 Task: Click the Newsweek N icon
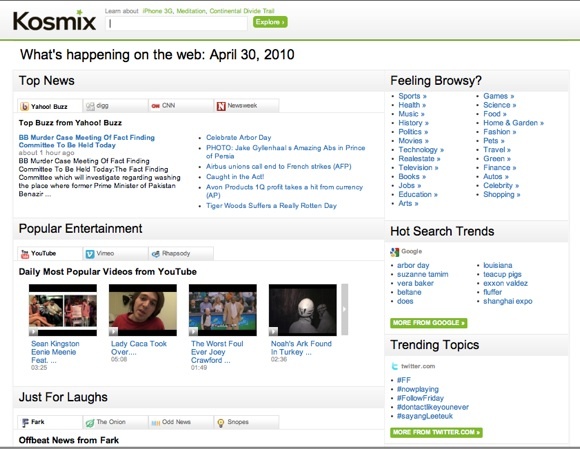tap(221, 107)
